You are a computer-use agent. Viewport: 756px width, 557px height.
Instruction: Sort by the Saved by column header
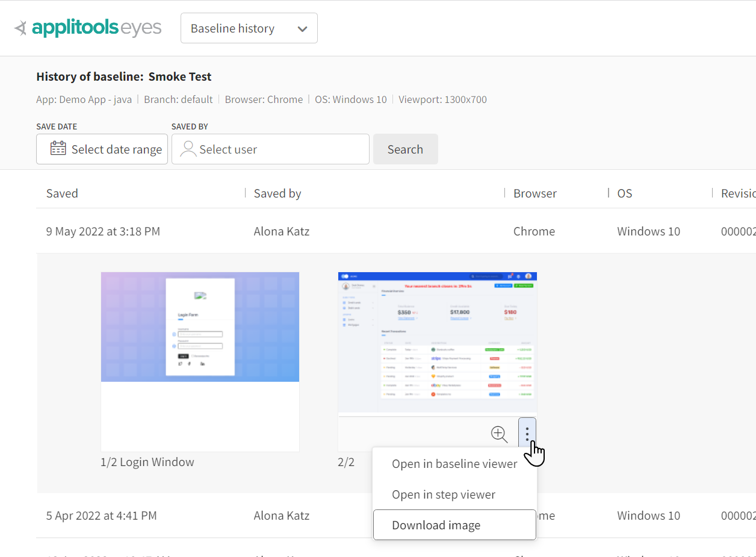tap(277, 193)
